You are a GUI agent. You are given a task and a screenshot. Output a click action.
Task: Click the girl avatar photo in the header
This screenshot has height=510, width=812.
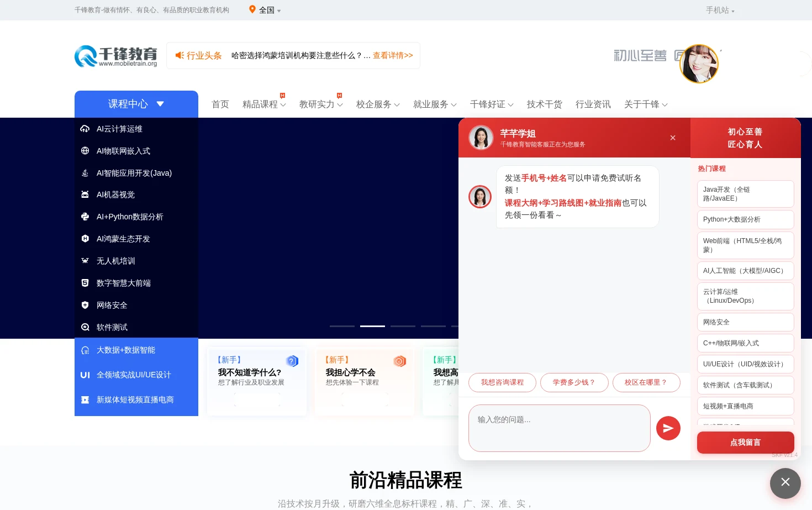699,64
